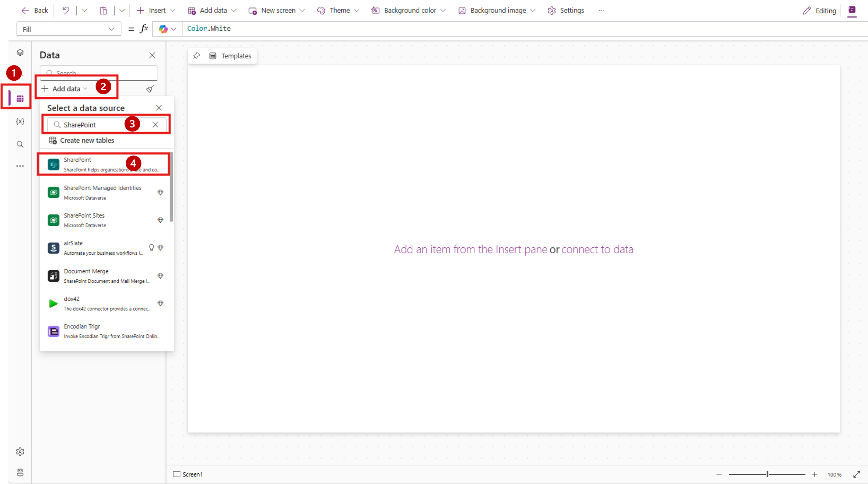The image size is (868, 484).
Task: Click the Paste clipboard icon
Action: (103, 10)
